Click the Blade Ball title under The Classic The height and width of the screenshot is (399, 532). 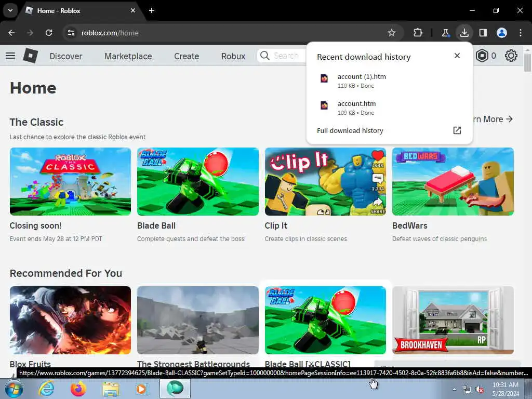point(156,225)
